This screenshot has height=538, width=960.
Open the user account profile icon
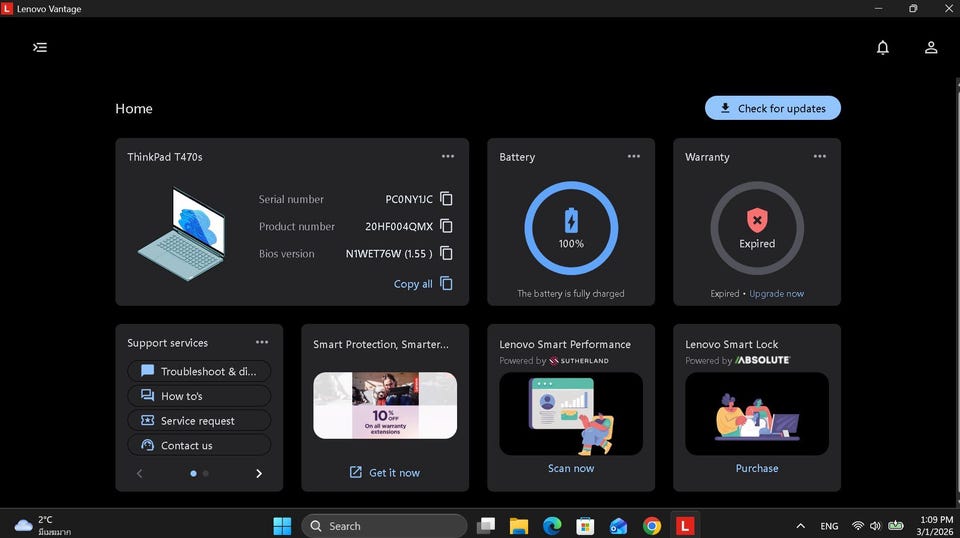[930, 47]
